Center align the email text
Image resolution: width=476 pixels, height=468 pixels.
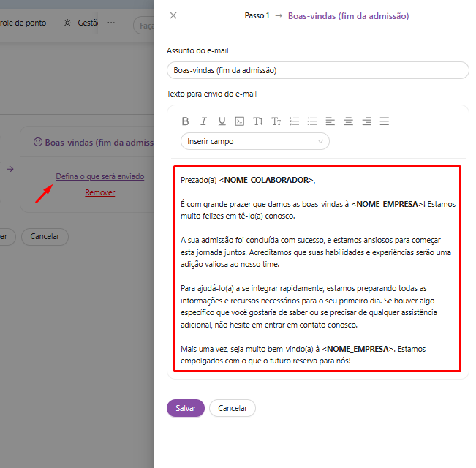[349, 121]
